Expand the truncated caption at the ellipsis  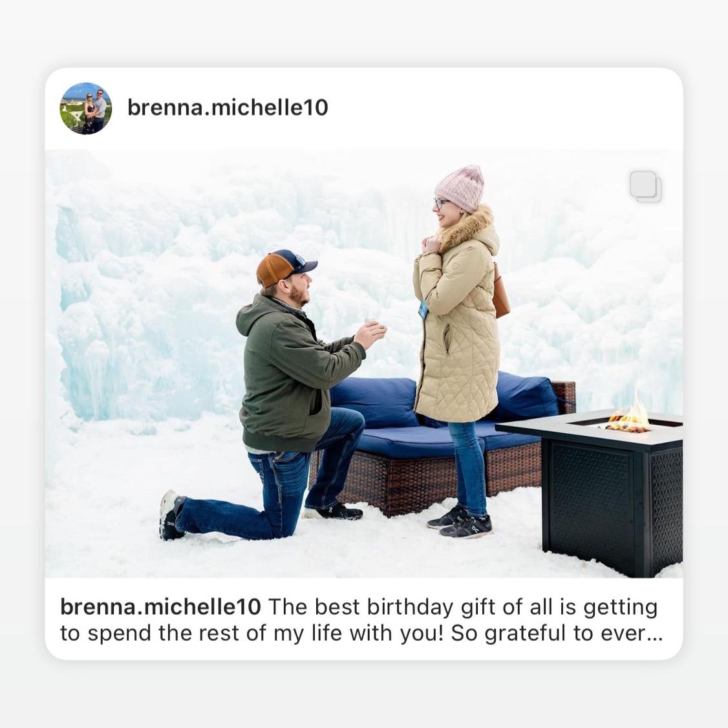point(655,634)
